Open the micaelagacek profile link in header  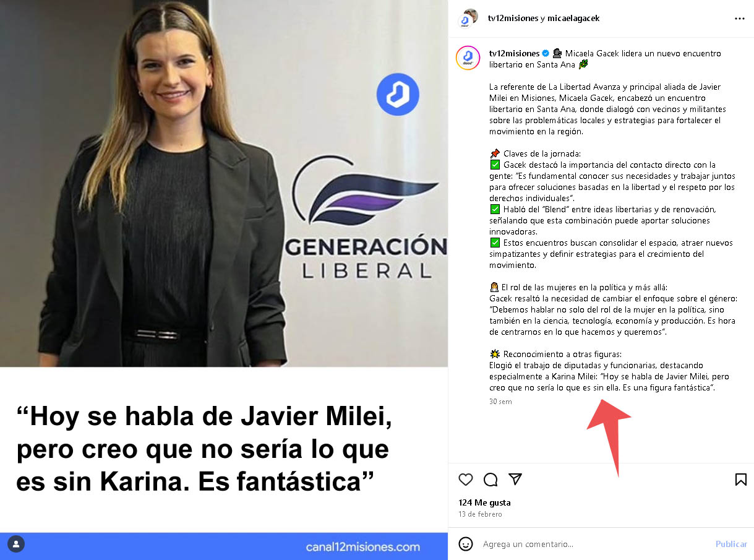tap(573, 19)
